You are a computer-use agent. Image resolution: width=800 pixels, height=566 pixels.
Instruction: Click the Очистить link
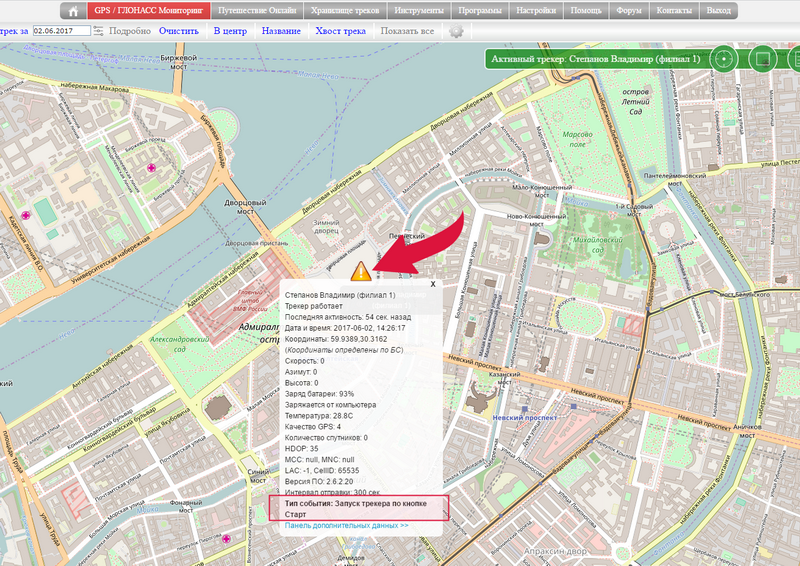coord(179,31)
